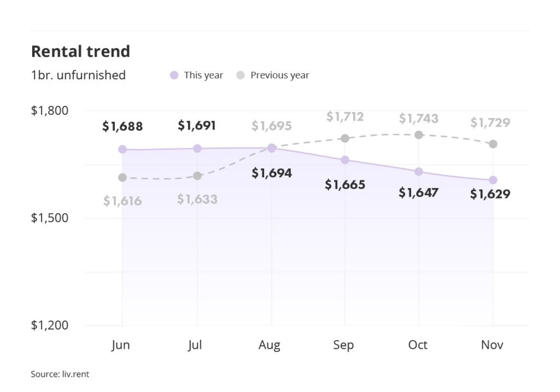The image size is (560, 392).
Task: Click the $1,743 October value label
Action: click(x=419, y=118)
